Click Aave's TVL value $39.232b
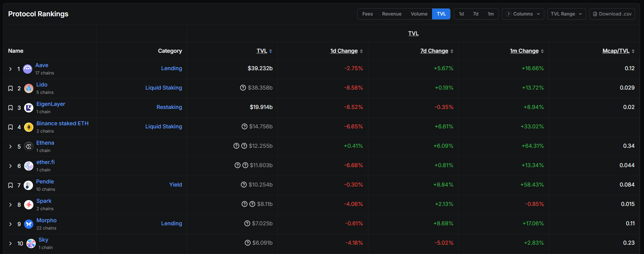The image size is (644, 254). click(260, 68)
